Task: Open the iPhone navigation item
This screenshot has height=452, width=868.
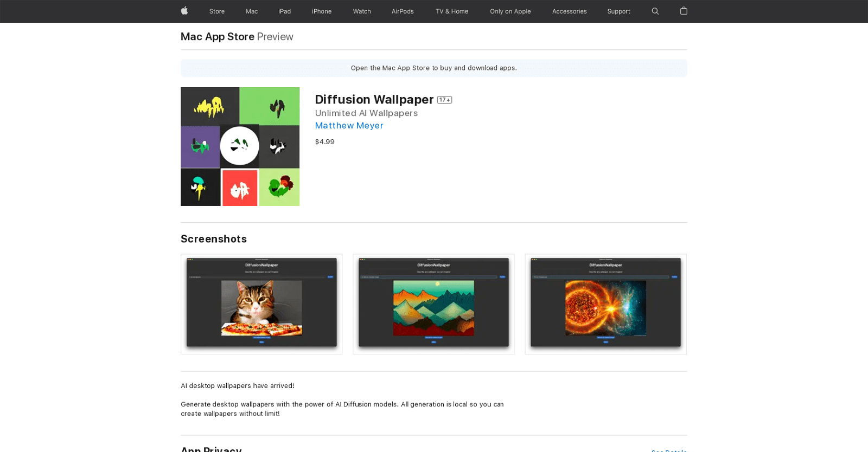Action: point(322,11)
